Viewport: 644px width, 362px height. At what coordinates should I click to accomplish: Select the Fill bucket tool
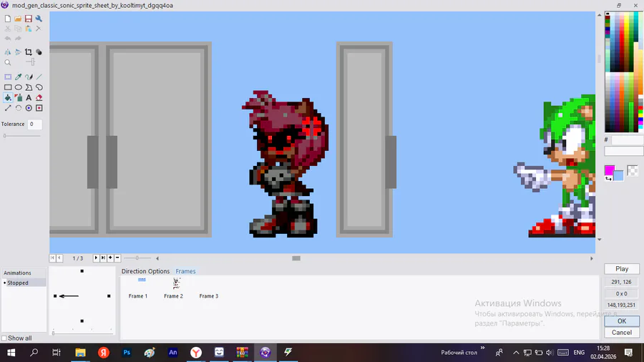(x=8, y=98)
